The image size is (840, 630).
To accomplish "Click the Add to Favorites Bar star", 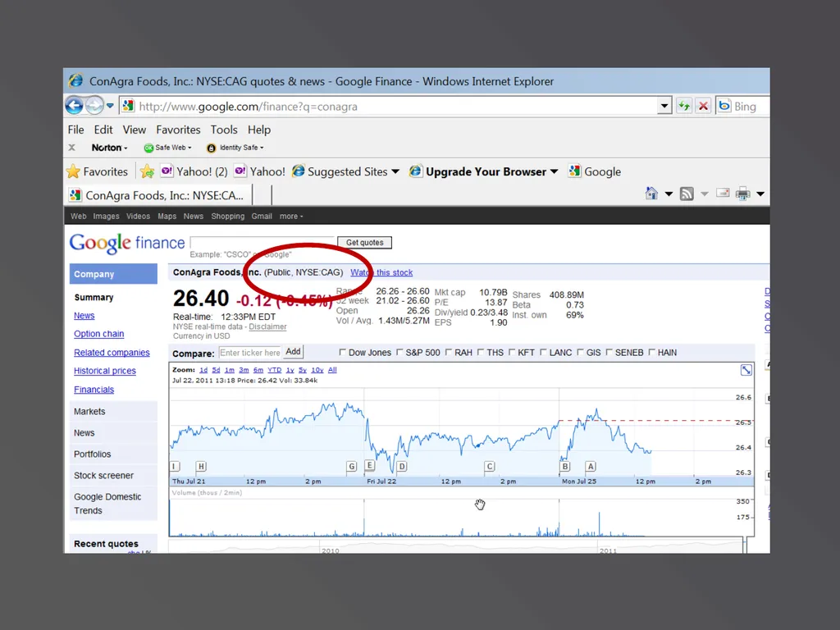I will pos(147,171).
